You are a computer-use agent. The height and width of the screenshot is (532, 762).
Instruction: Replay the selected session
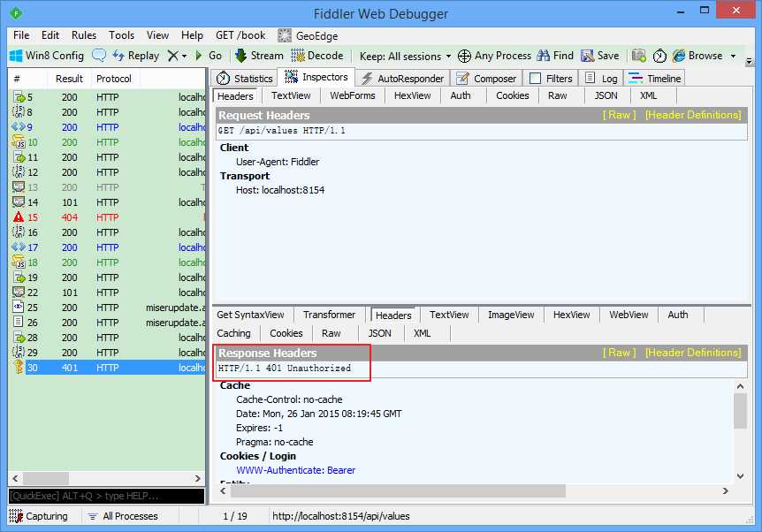tap(135, 56)
